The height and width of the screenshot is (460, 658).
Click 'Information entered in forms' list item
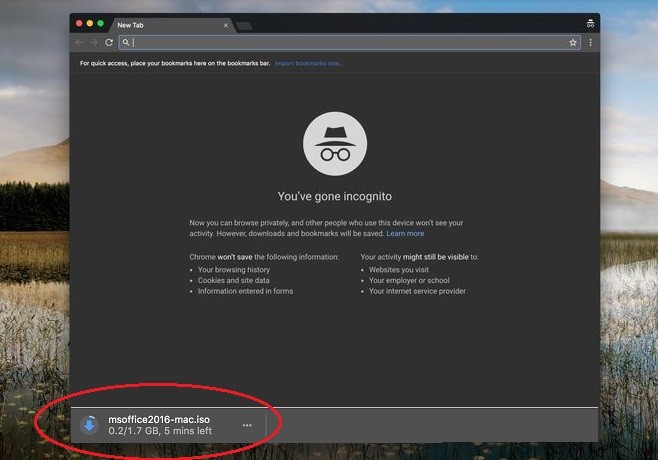tap(245, 291)
